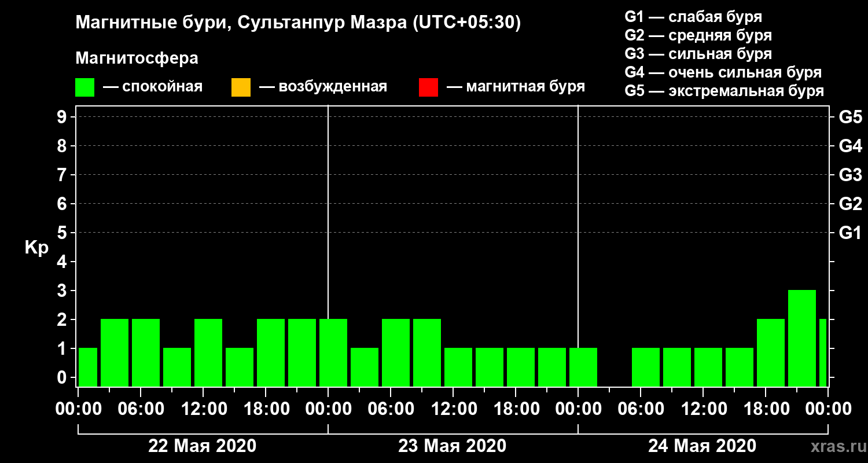Click the G2 — средняя буря legend line
This screenshot has width=868, height=463.
[698, 35]
